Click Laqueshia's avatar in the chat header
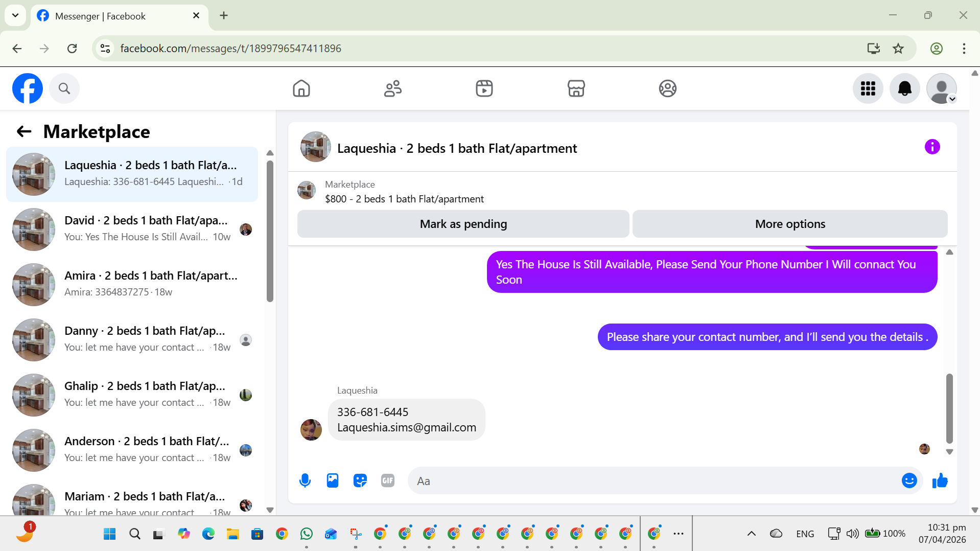The width and height of the screenshot is (980, 551). point(316,147)
